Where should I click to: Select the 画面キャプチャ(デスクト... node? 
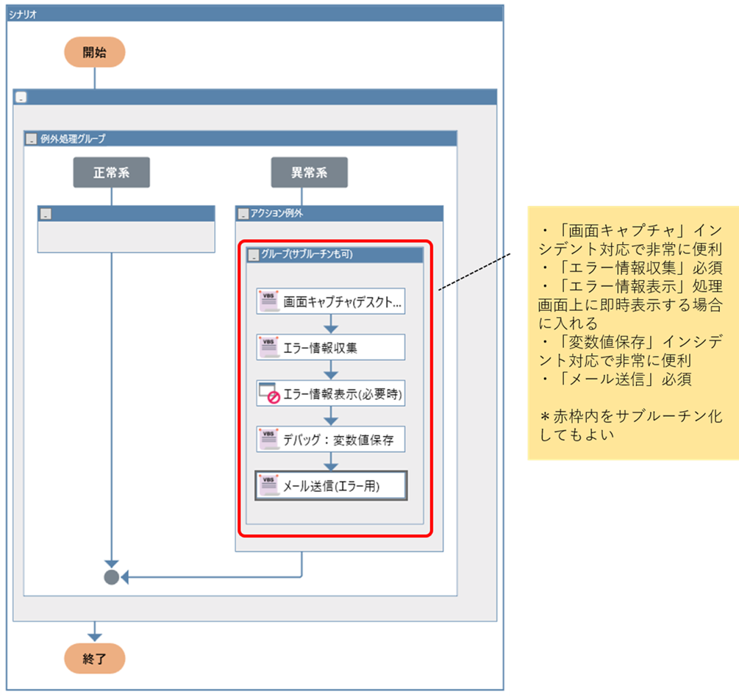tap(330, 301)
